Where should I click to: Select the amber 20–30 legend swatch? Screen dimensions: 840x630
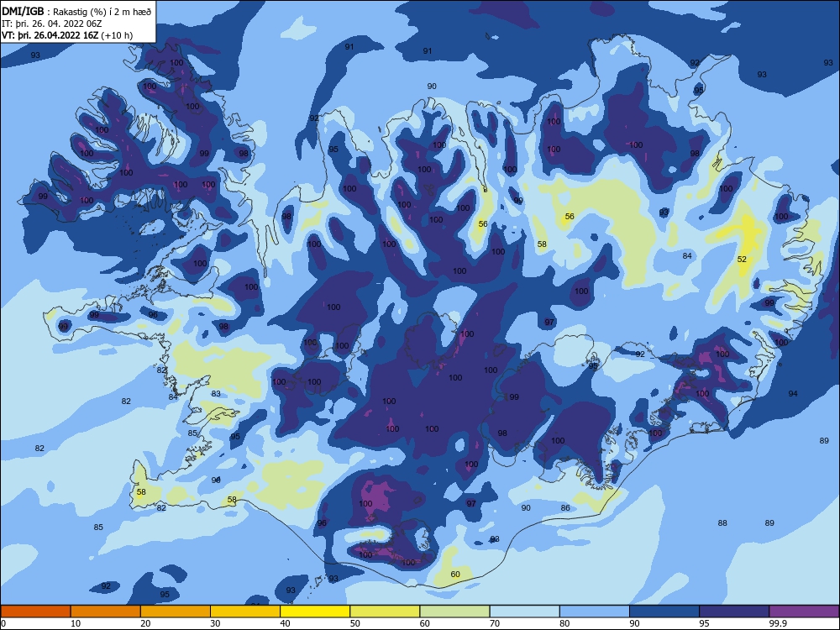click(176, 612)
